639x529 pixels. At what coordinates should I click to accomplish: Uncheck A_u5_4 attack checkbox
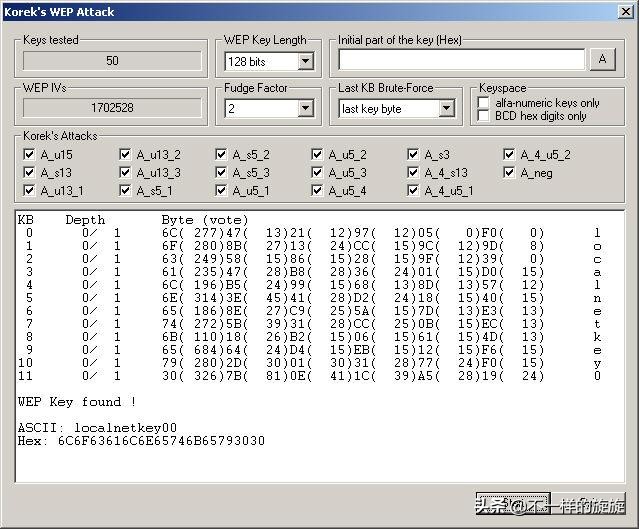pyautogui.click(x=317, y=190)
